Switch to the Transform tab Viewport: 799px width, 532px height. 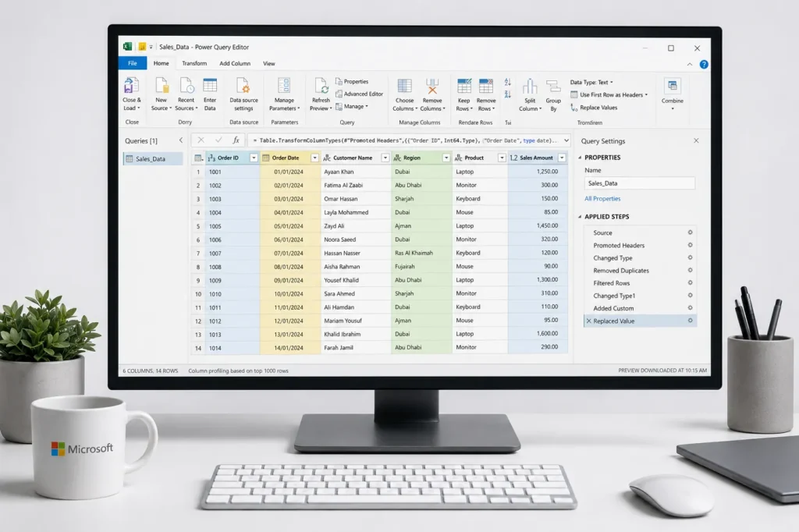tap(194, 63)
